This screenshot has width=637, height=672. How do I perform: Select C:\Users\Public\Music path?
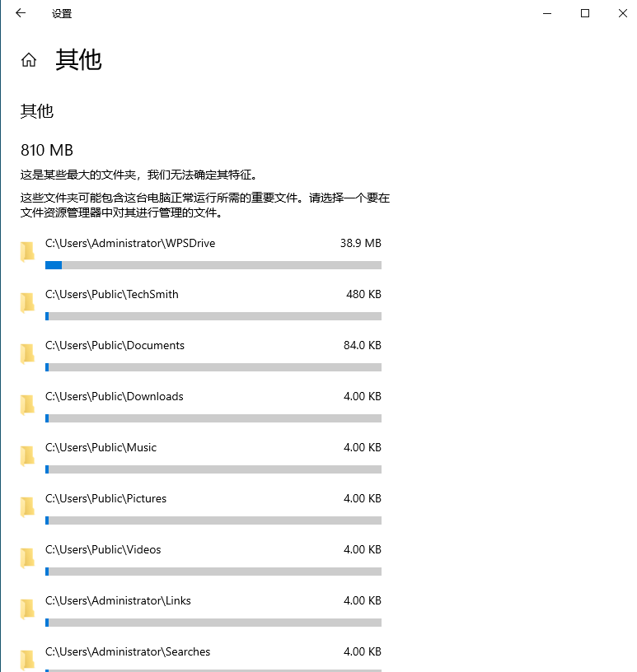coord(101,447)
